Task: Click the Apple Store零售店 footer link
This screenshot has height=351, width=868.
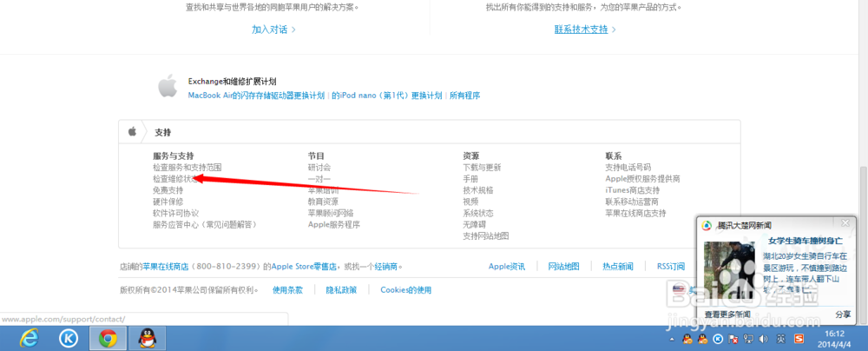Action: [x=303, y=267]
